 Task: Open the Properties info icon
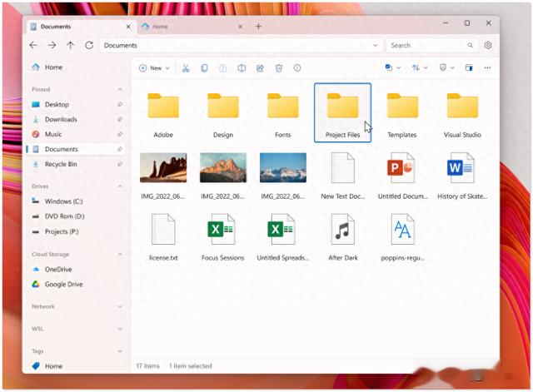tap(297, 68)
